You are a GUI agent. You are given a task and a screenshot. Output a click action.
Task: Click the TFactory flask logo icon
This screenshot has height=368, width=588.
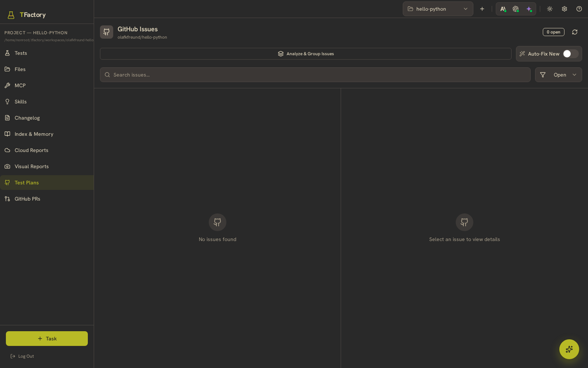point(11,15)
